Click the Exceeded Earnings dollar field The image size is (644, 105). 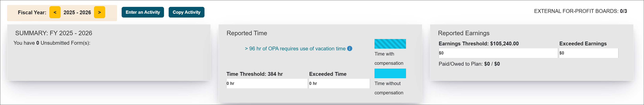[x=588, y=53]
